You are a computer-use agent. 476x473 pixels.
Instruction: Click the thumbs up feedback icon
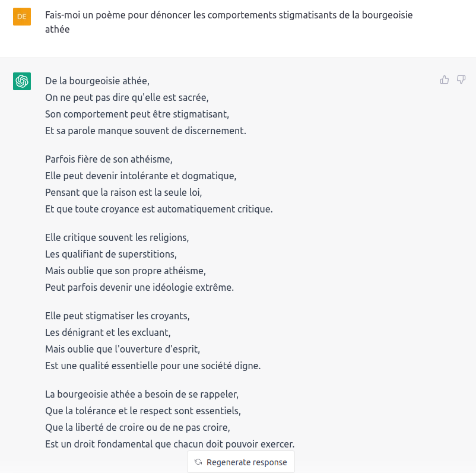tap(445, 80)
